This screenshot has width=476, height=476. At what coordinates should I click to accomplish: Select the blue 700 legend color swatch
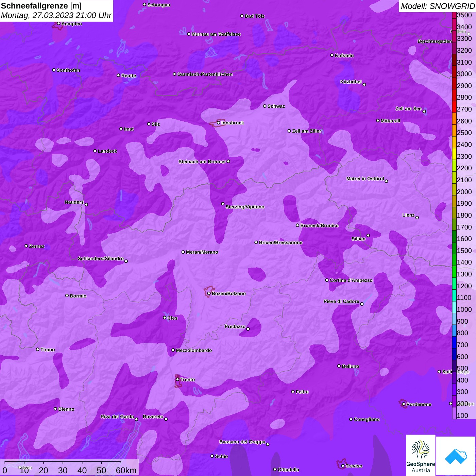click(454, 342)
